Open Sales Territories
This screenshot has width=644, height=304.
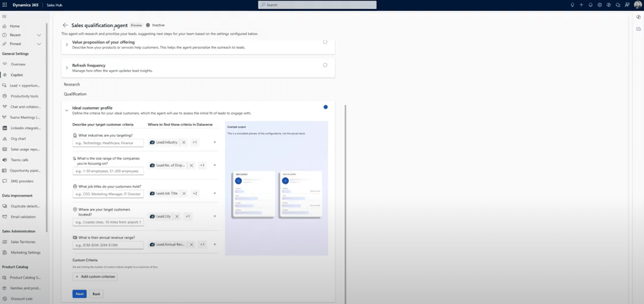click(x=23, y=242)
